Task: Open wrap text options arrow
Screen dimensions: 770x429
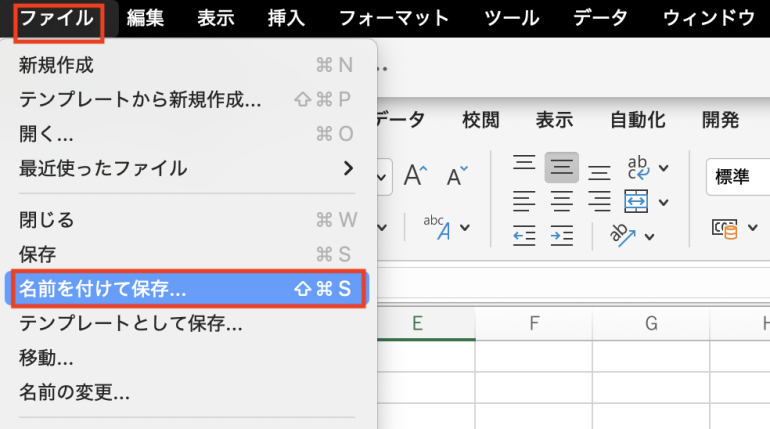Action: 663,168
